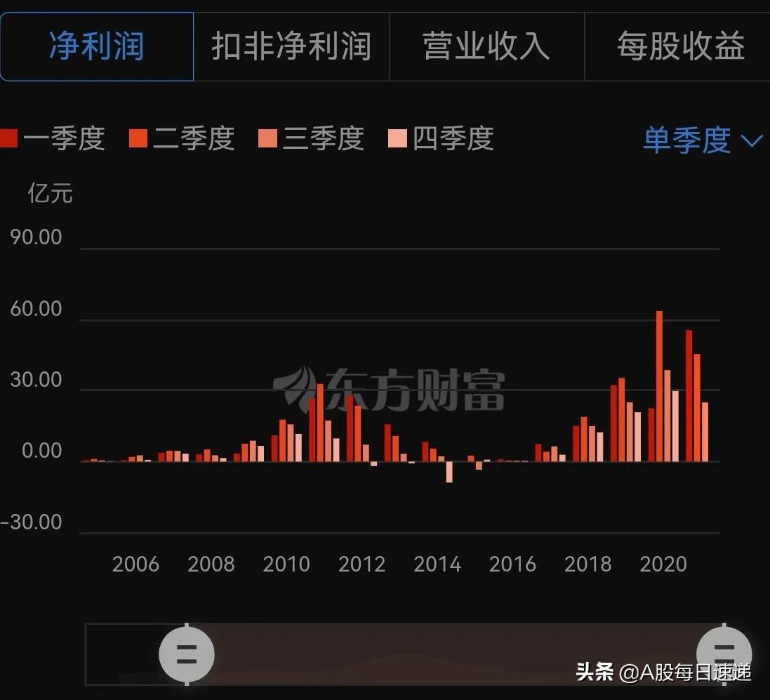The width and height of the screenshot is (770, 700).
Task: Select the 净利润 tab
Action: tap(97, 46)
